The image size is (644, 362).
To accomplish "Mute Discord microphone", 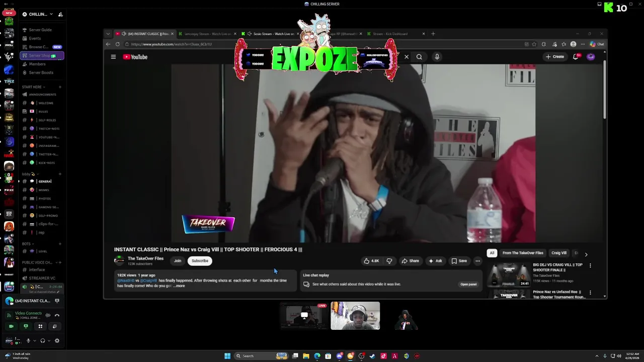I will pyautogui.click(x=28, y=340).
